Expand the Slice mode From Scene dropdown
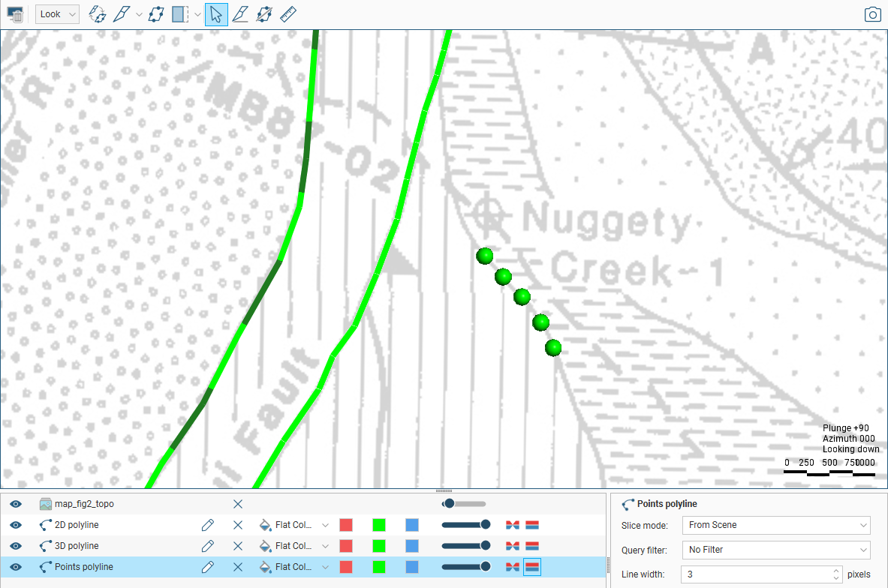This screenshot has width=888, height=588. pyautogui.click(x=776, y=525)
